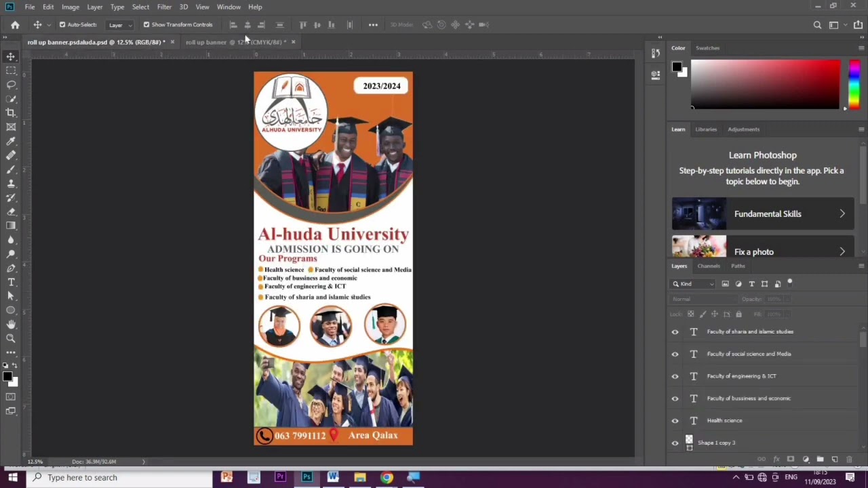The width and height of the screenshot is (868, 488).
Task: Click the Home icon in options bar
Action: coord(15,25)
